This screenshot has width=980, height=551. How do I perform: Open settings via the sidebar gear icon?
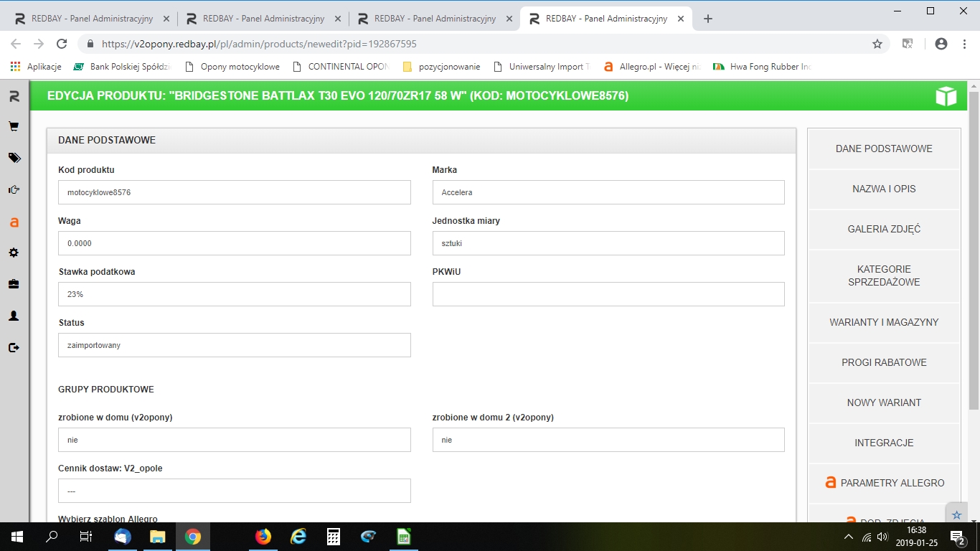[x=14, y=253]
